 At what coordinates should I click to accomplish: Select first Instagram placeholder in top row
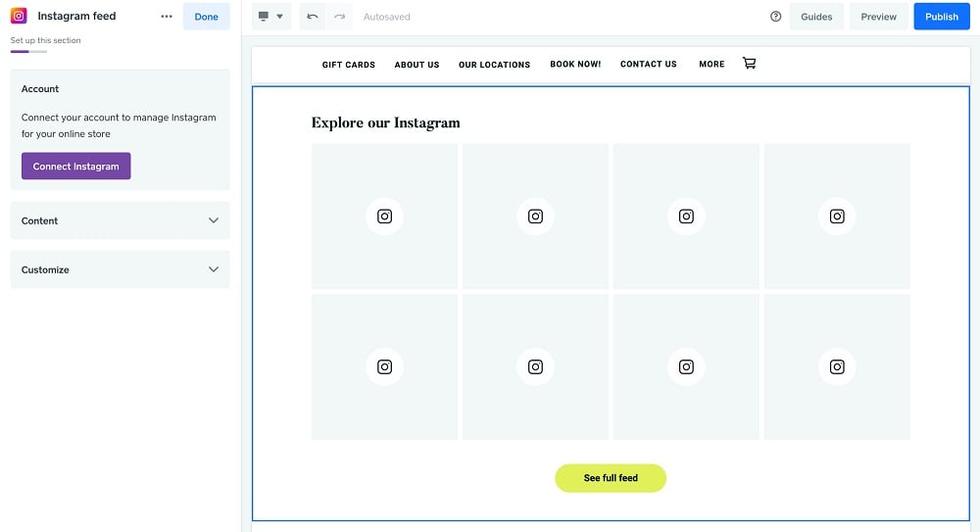[x=384, y=217]
